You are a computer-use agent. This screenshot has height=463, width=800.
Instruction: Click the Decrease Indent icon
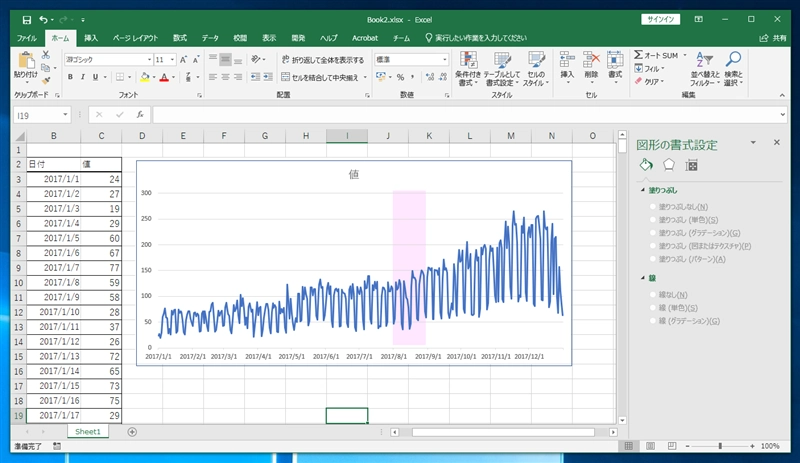tap(255, 77)
